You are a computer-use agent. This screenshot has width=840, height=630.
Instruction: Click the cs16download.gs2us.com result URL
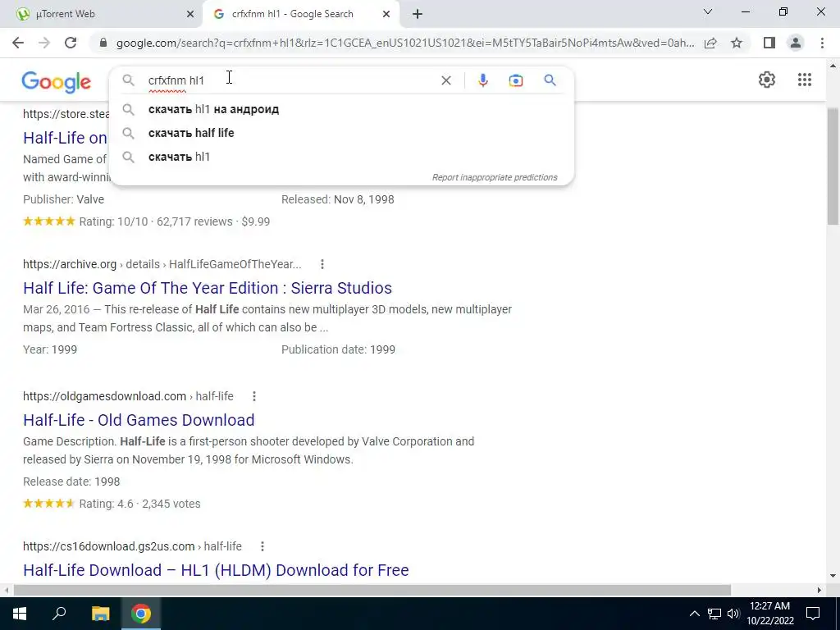(x=132, y=546)
